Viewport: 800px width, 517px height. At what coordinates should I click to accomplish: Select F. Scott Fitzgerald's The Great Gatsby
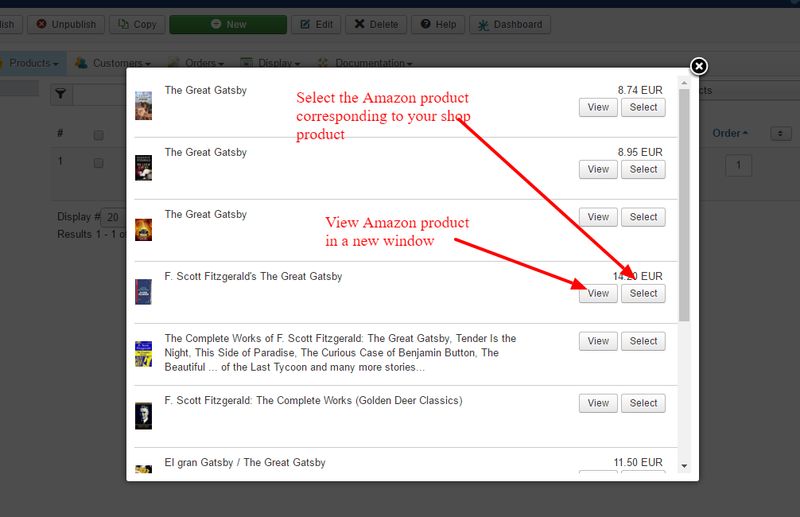tap(643, 293)
